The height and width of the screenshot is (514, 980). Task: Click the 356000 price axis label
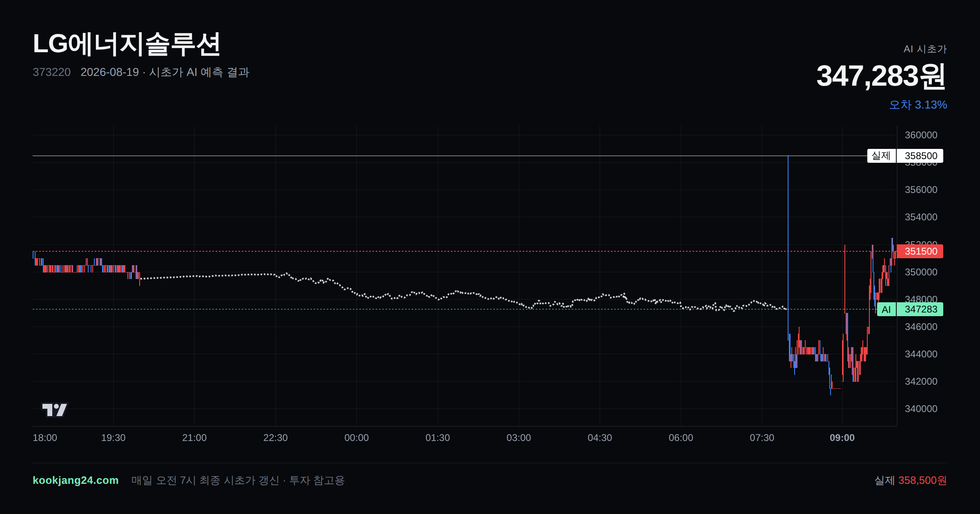click(x=921, y=190)
